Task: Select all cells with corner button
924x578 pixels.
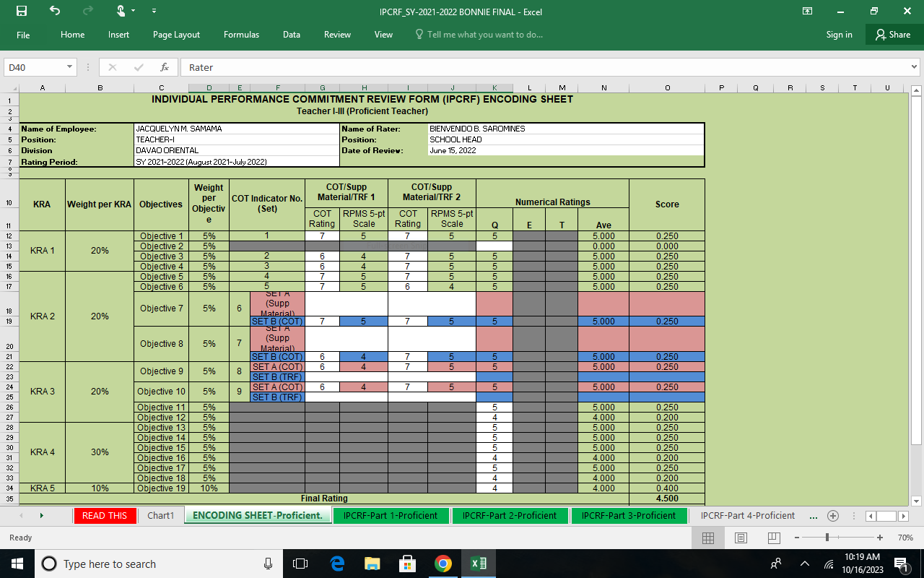Action: click(x=11, y=88)
